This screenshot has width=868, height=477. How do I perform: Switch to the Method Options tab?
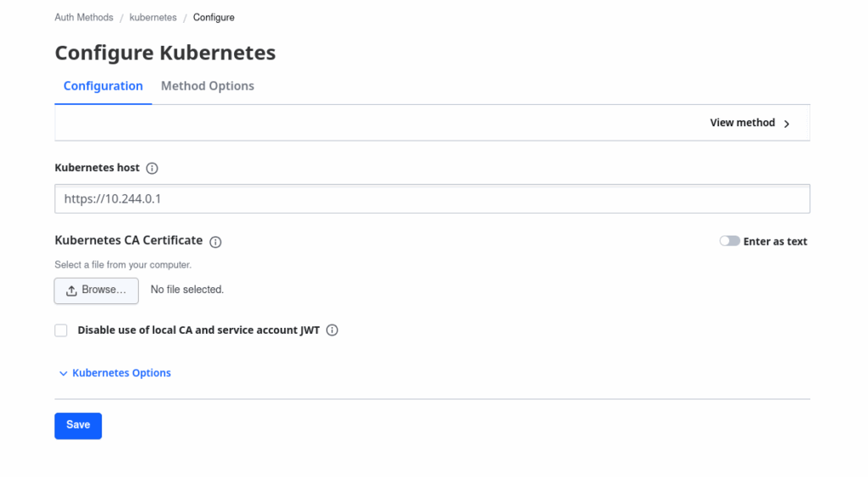click(208, 86)
